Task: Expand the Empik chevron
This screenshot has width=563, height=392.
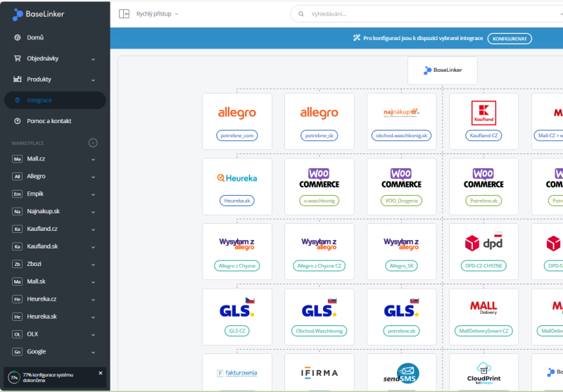Action: click(x=93, y=194)
